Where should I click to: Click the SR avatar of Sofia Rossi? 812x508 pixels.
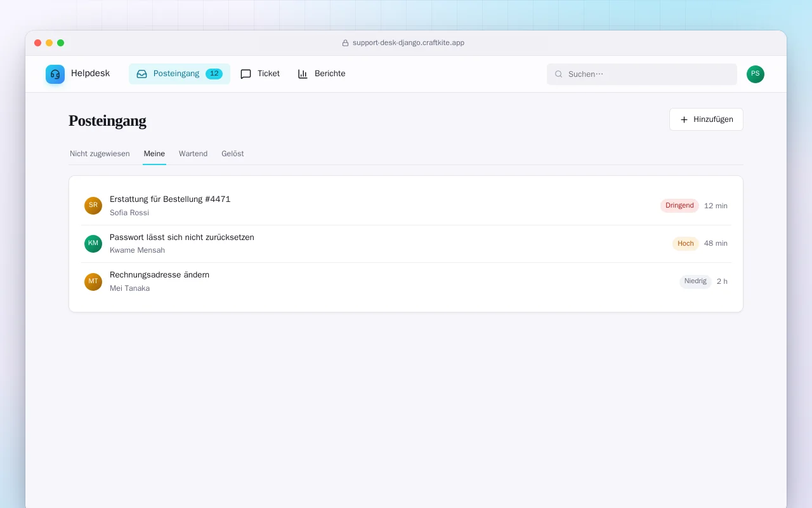point(93,206)
